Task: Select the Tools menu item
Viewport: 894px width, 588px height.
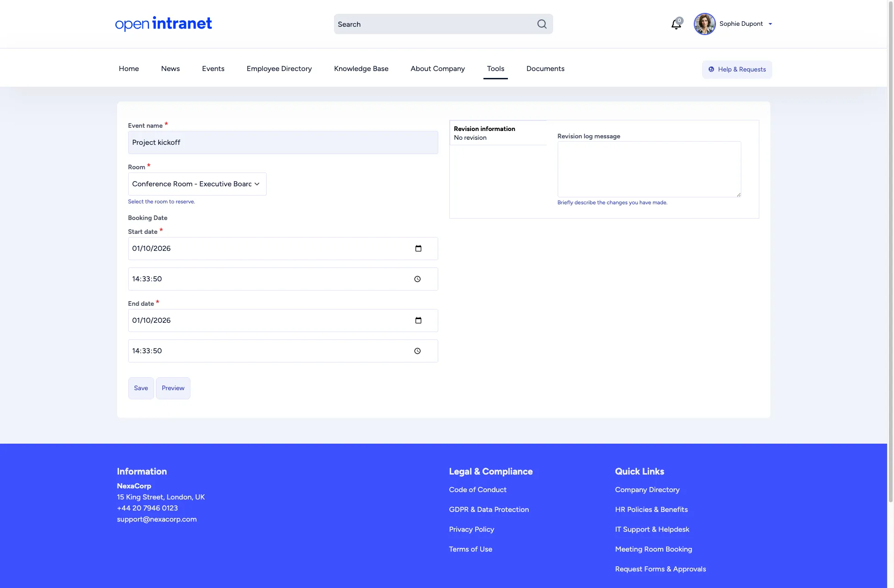Action: tap(495, 69)
